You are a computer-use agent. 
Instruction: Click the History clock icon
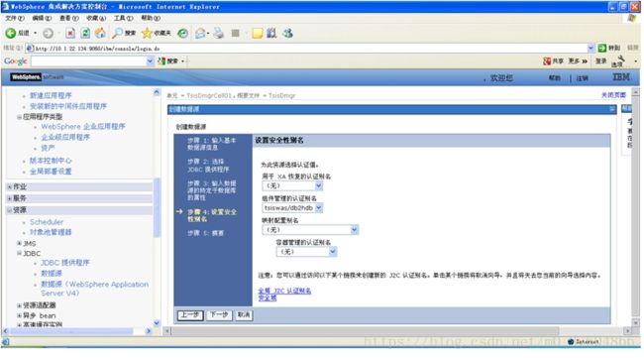[182, 34]
